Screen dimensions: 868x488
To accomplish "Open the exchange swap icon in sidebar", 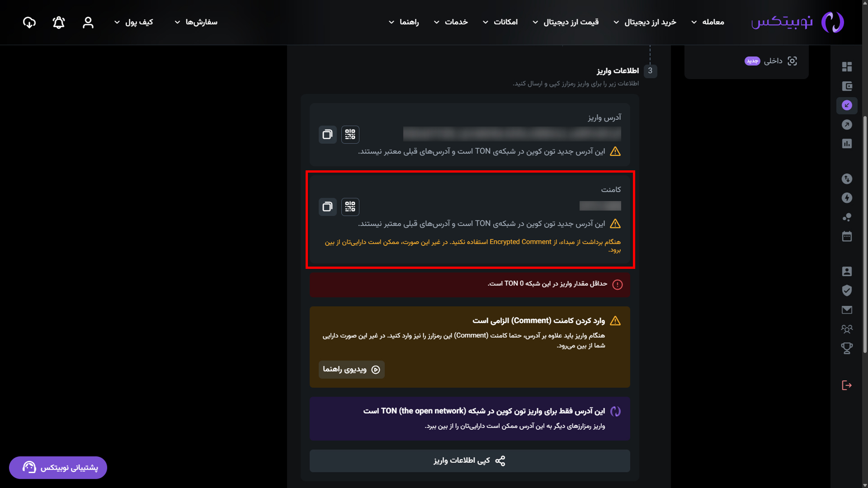I will click(847, 179).
